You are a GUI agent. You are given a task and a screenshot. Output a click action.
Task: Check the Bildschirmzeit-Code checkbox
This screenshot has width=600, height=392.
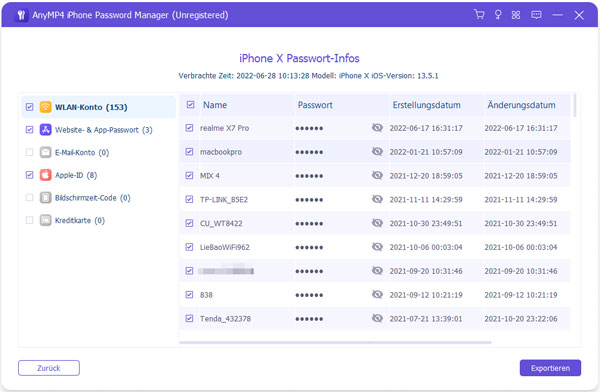29,198
